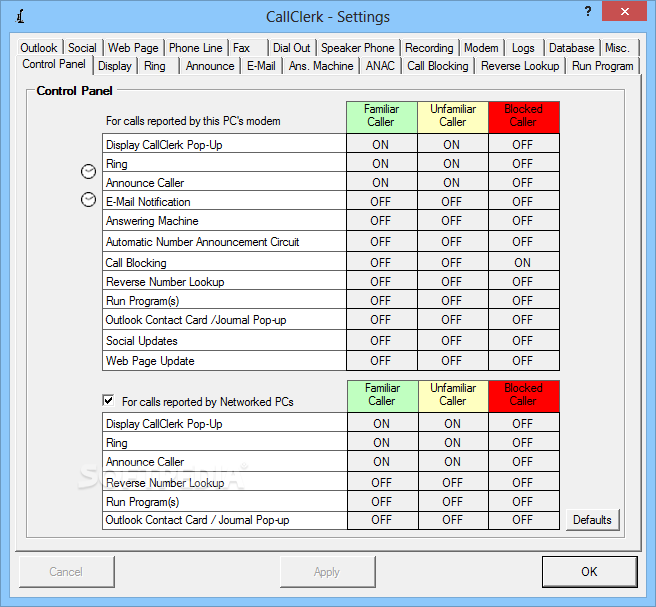
Task: Click 'For calls reported by this PC's modem'
Action: [193, 121]
